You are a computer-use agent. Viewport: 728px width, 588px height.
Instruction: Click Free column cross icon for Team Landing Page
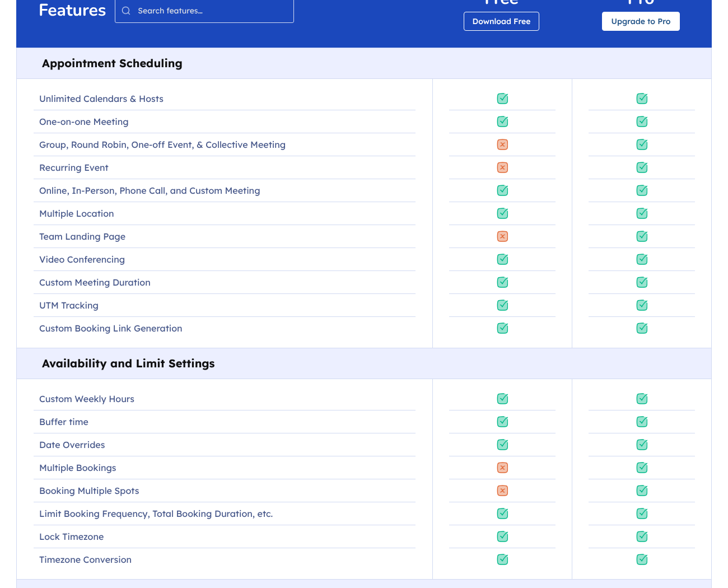pyautogui.click(x=503, y=236)
